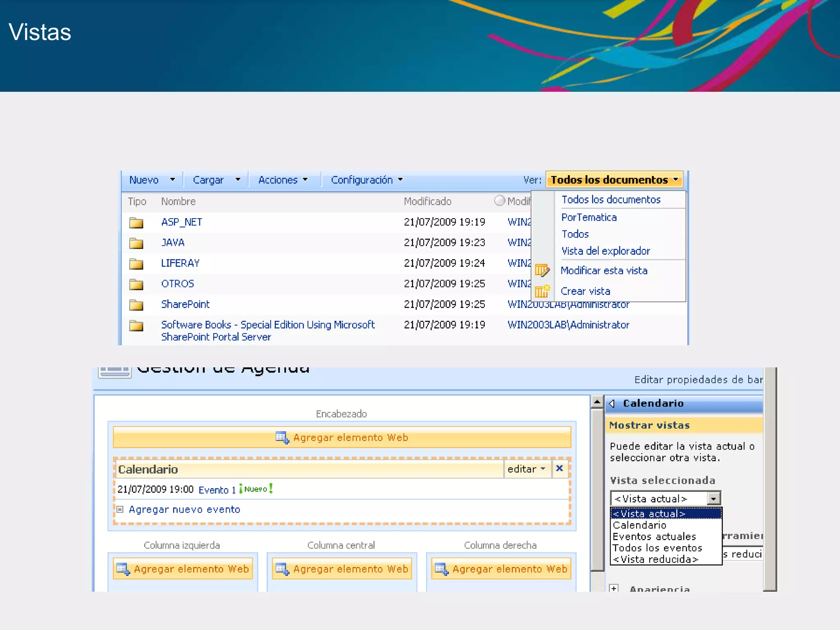
Task: Open the SharePoint folder link
Action: coord(185,304)
